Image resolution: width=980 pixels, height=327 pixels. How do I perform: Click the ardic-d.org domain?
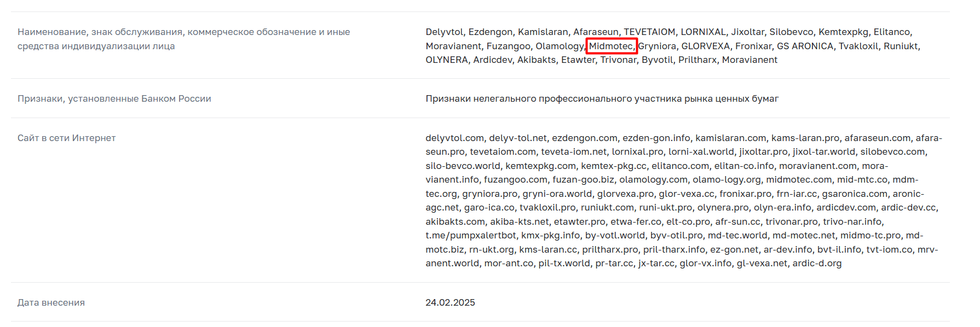click(x=817, y=264)
